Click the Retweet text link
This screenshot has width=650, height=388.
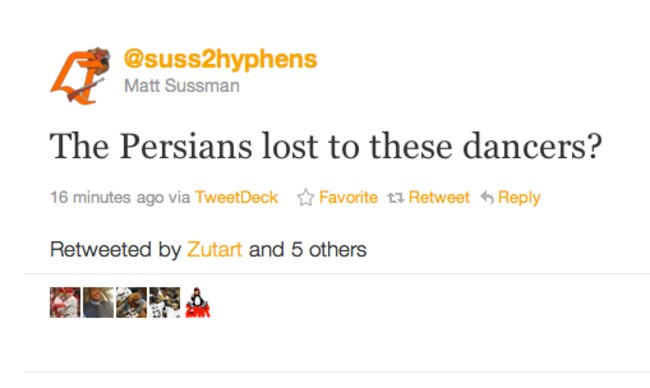[x=439, y=197]
